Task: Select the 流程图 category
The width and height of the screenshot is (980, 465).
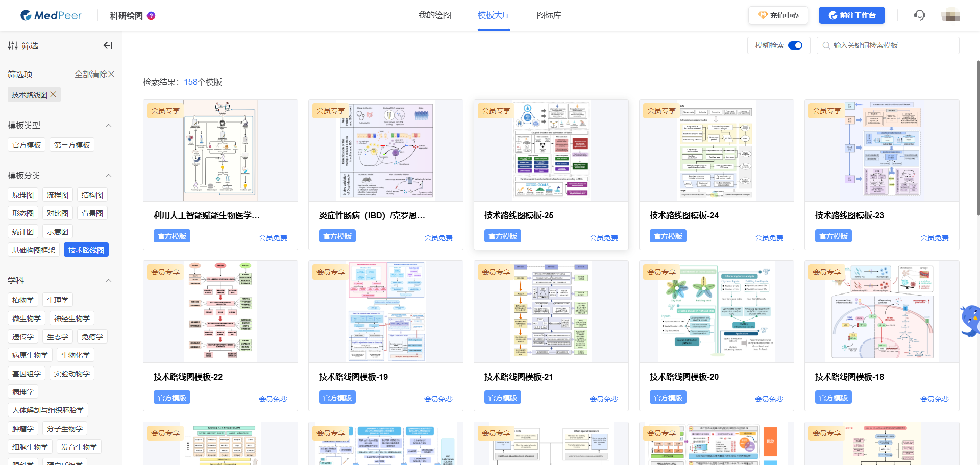Action: coord(58,195)
